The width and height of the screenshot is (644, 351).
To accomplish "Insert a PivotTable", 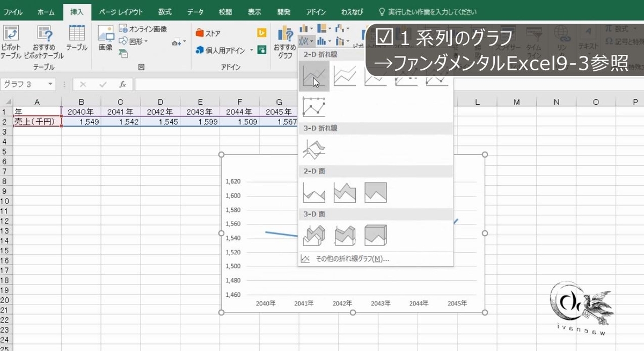I will point(11,40).
